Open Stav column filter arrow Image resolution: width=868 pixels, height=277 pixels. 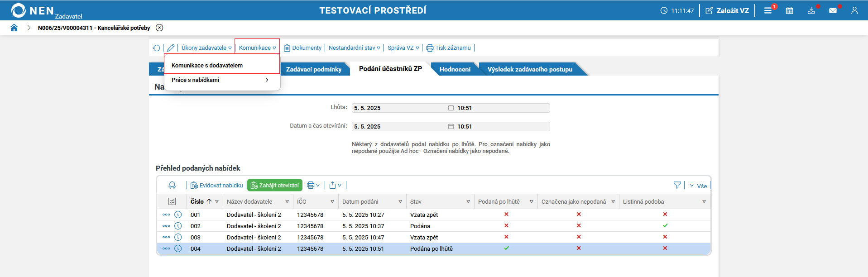[x=468, y=201]
